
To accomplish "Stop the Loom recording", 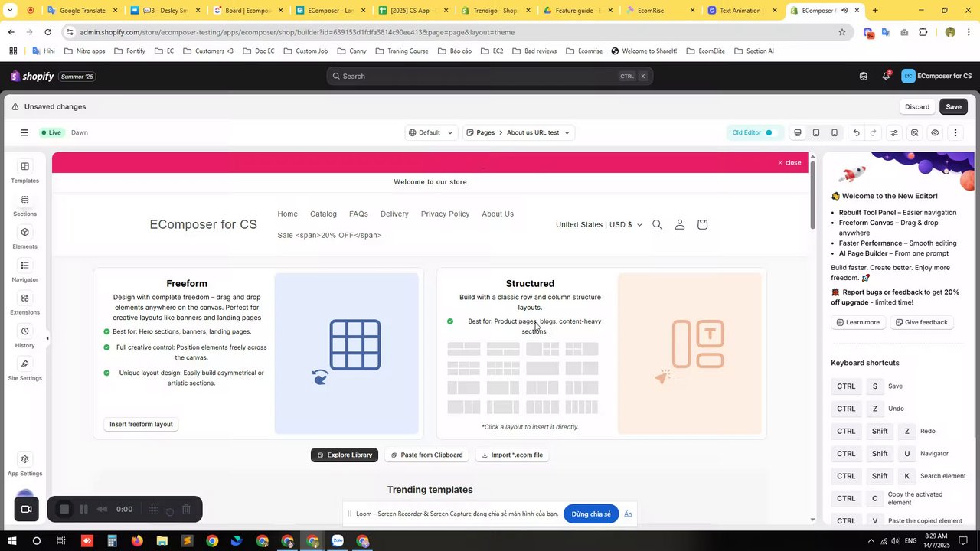I will pos(64,509).
